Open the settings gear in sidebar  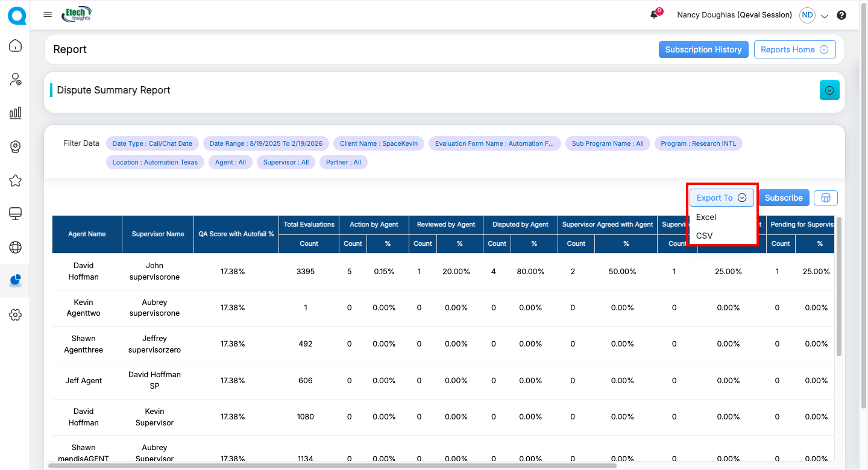tap(16, 315)
